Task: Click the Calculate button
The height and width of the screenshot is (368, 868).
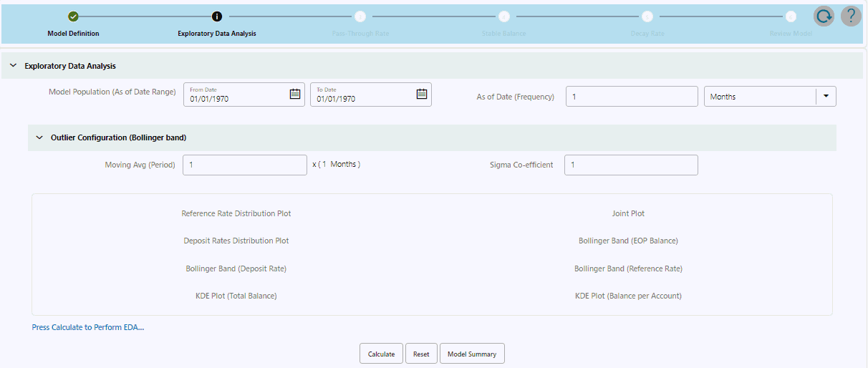Action: [x=381, y=354]
